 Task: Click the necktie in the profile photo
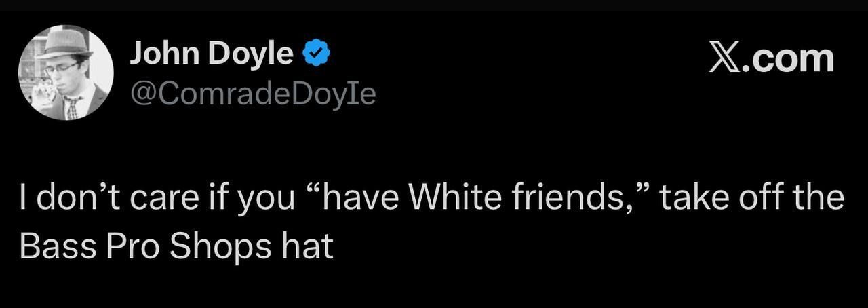pyautogui.click(x=71, y=107)
